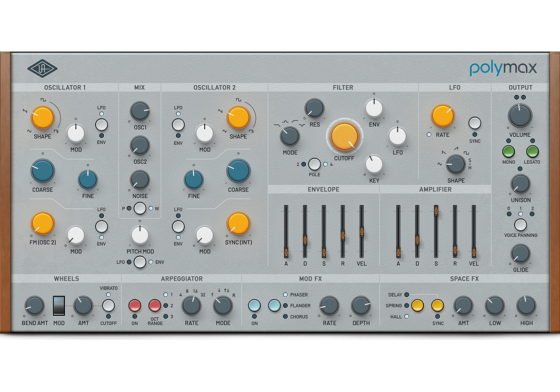This screenshot has height=392, width=560.
Task: Turn the FM (OSC 2) knob
Action: coord(43,224)
